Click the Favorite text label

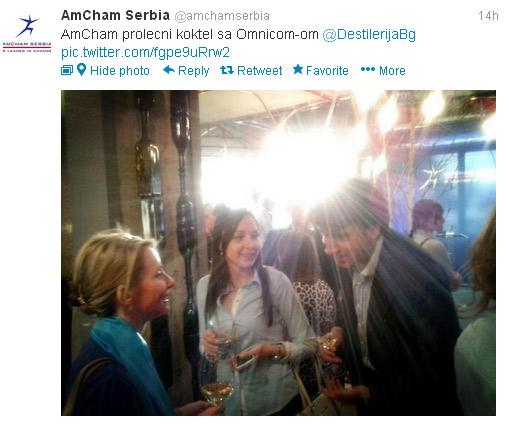[327, 71]
